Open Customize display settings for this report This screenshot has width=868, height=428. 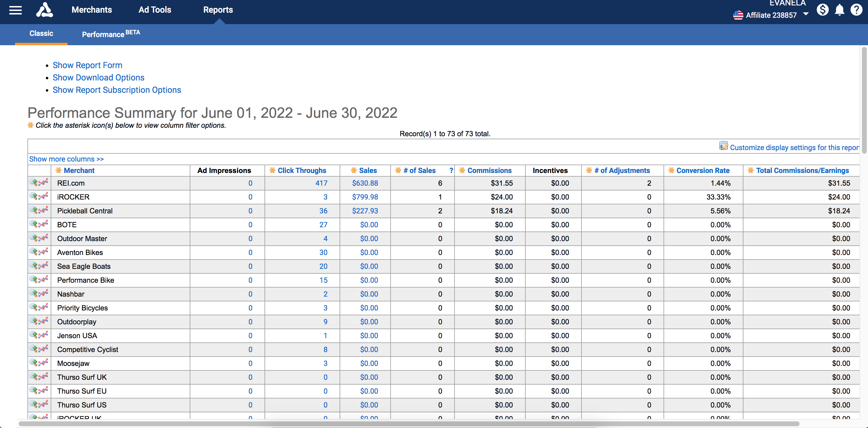pos(794,147)
